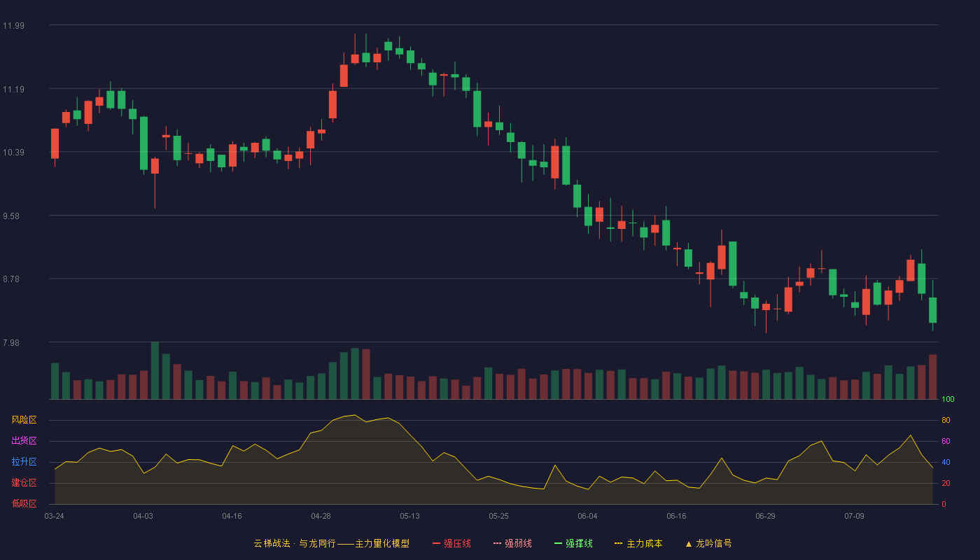Click the 04-03 date axis label
The image size is (980, 560).
pos(143,516)
